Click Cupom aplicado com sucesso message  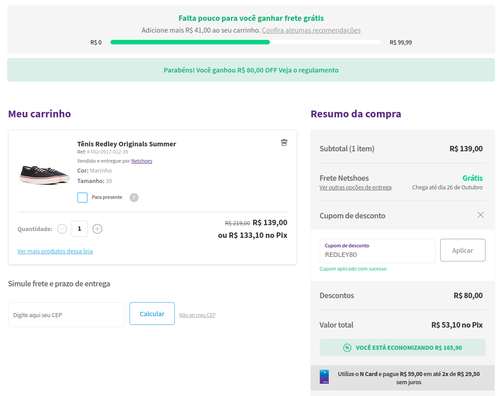353,269
